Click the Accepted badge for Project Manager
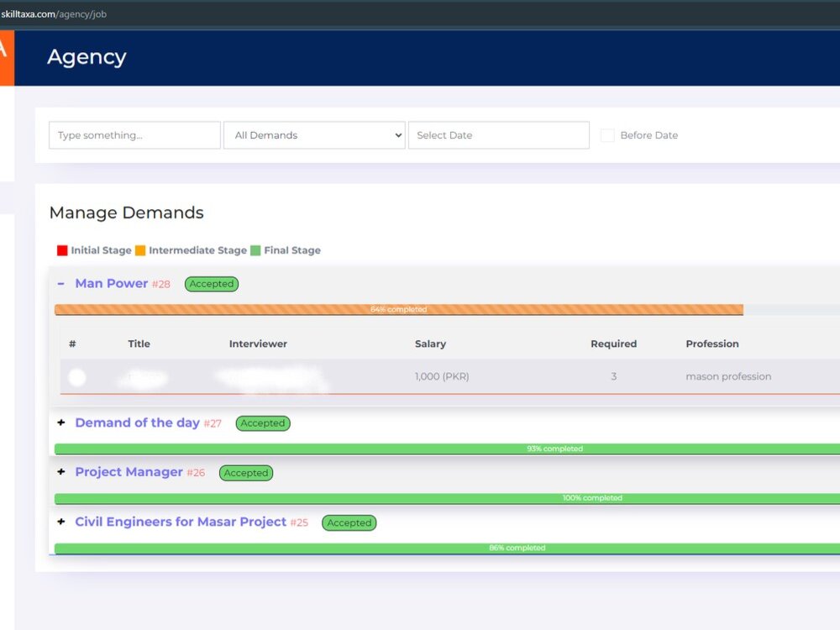This screenshot has width=840, height=630. [x=246, y=473]
